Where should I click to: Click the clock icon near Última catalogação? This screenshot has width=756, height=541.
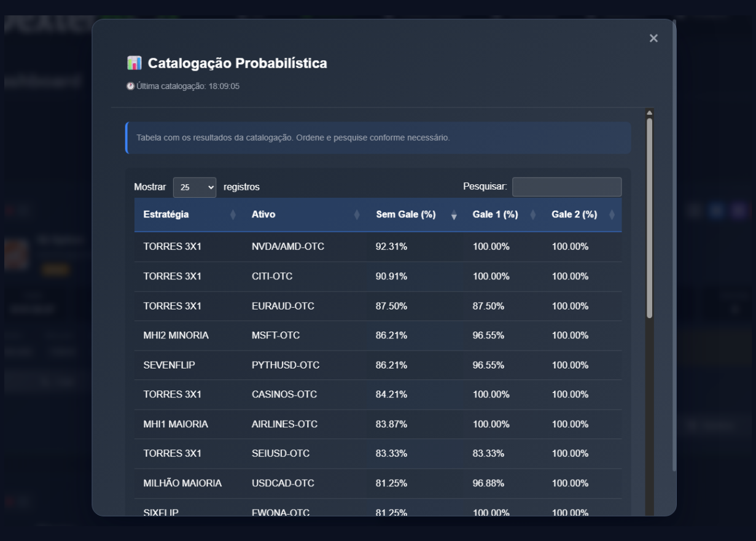(130, 87)
